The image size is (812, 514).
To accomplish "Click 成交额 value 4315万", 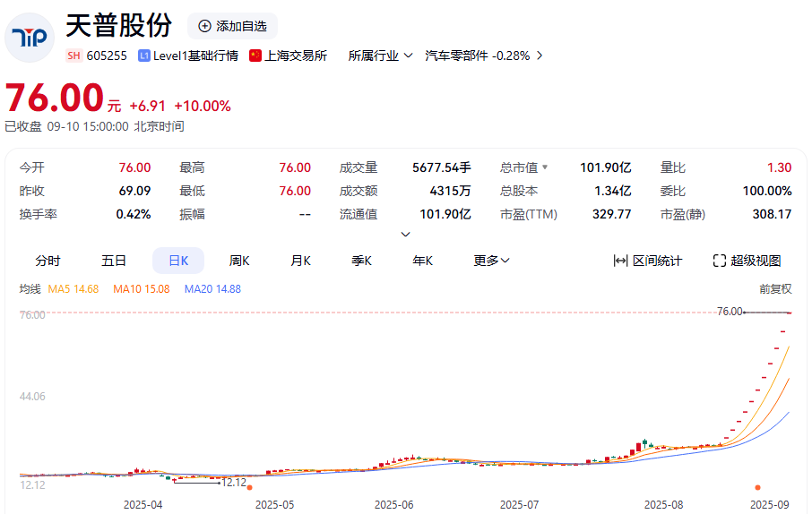I will point(451,191).
